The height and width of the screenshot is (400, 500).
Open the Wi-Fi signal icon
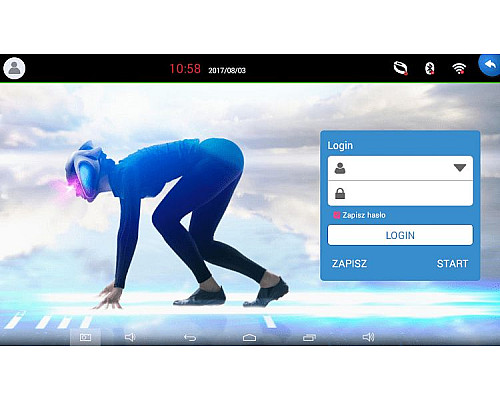click(x=459, y=68)
